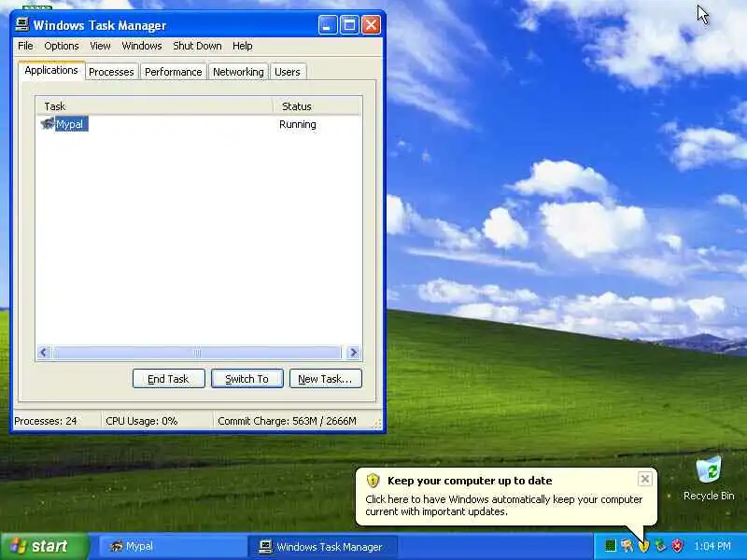Switch to the Users tab
Viewport: 747px width, 560px height.
click(x=288, y=72)
